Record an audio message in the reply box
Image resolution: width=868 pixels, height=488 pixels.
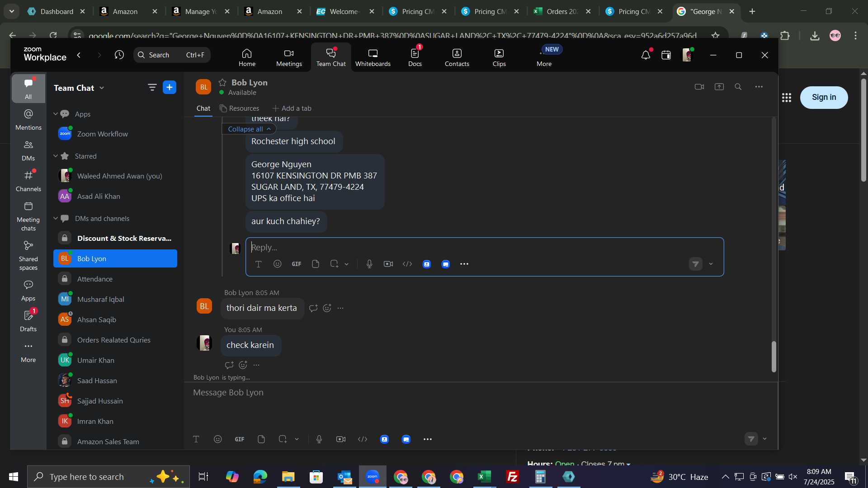(x=369, y=264)
